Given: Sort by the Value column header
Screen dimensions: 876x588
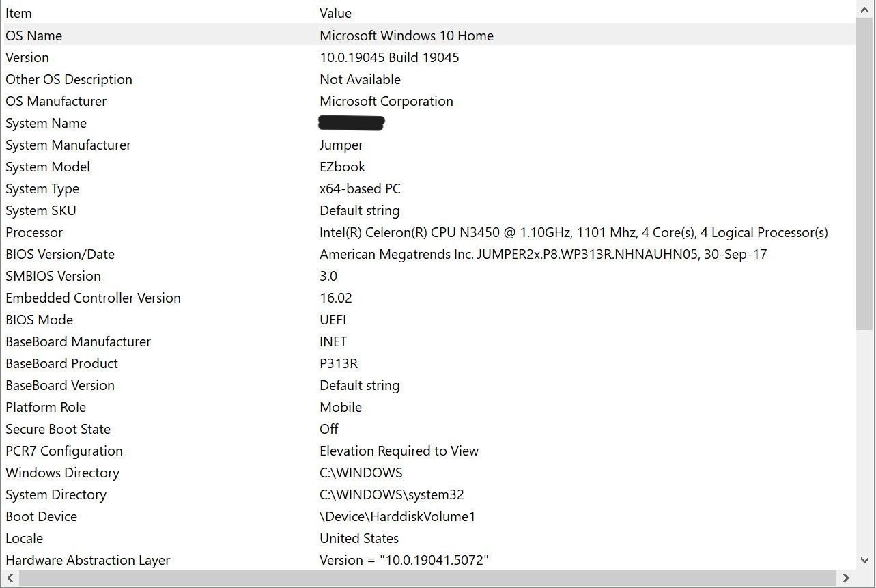Looking at the screenshot, I should click(x=585, y=12).
